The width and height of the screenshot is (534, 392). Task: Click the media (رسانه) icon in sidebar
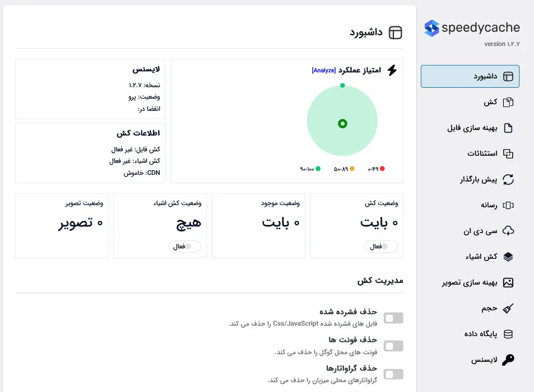[508, 205]
